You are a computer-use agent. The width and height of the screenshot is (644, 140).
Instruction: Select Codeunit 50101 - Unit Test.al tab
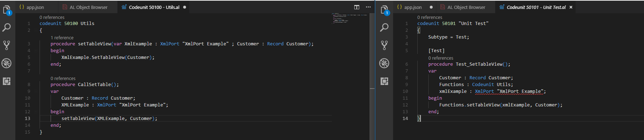coord(536,7)
